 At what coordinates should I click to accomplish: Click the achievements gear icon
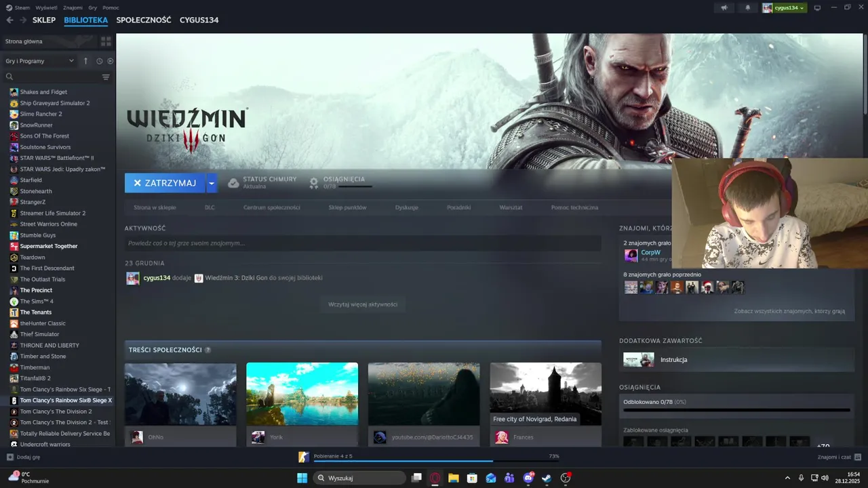pyautogui.click(x=313, y=183)
